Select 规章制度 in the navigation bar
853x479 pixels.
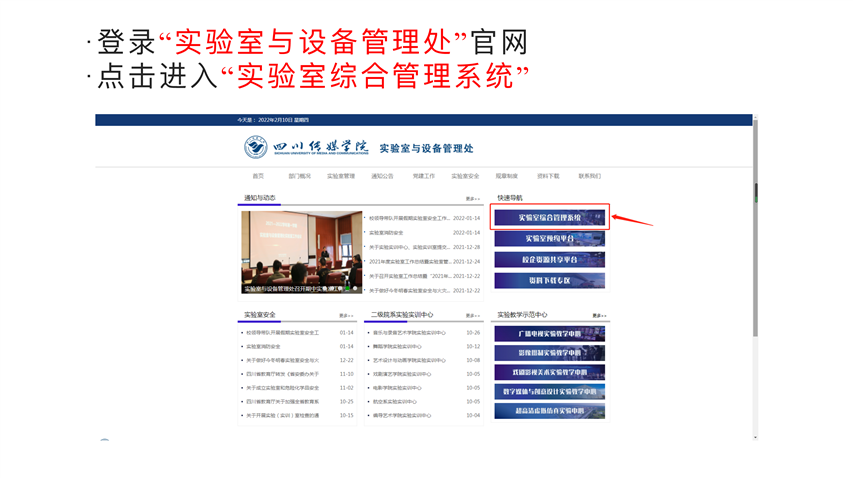(x=506, y=176)
